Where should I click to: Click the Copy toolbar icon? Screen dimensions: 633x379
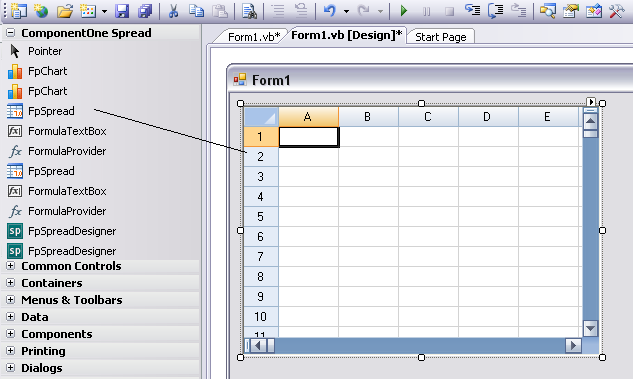[197, 11]
